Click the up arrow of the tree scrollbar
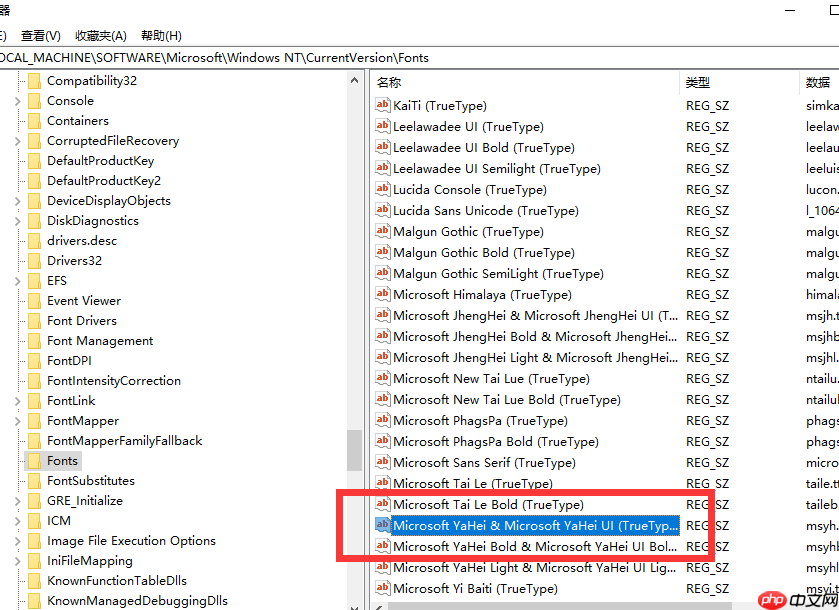Screen dimensions: 839x610 [x=354, y=80]
